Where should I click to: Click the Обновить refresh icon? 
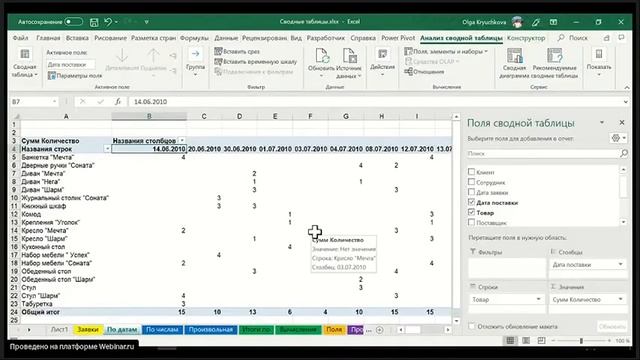pos(322,56)
